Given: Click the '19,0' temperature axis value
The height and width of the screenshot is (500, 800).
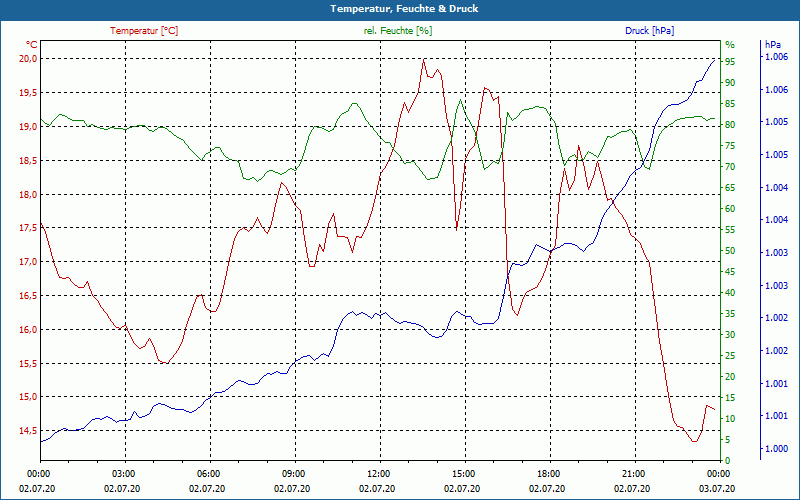Looking at the screenshot, I should [29, 127].
